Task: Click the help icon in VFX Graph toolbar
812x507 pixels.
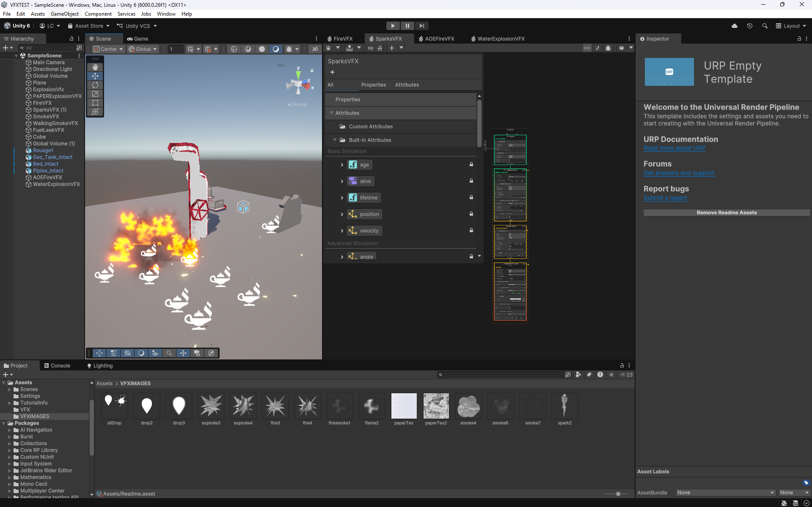Action: (x=621, y=48)
